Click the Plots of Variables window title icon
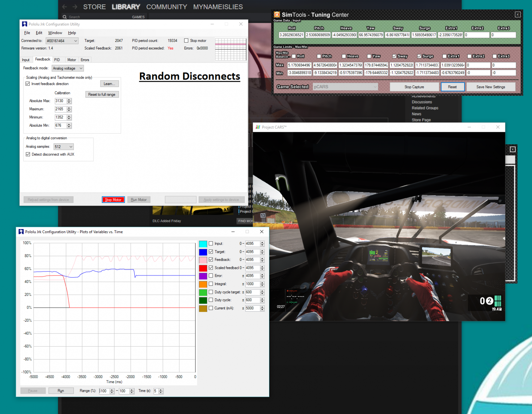532x414 pixels. 21,232
